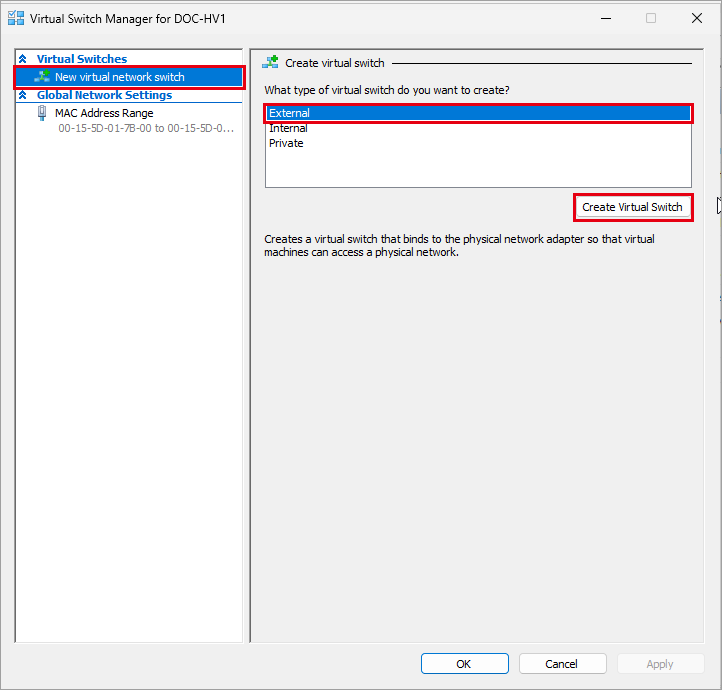Click the MAC Address Range adapter icon

coord(42,113)
